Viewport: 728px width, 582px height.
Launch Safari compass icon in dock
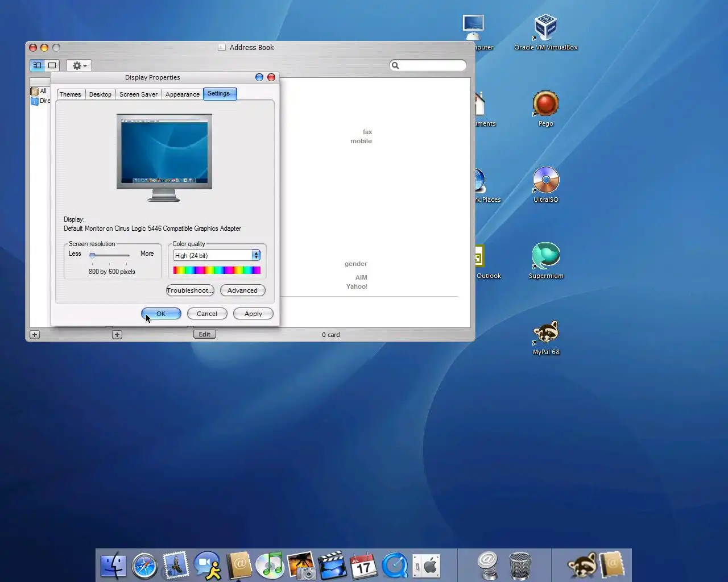[144, 566]
